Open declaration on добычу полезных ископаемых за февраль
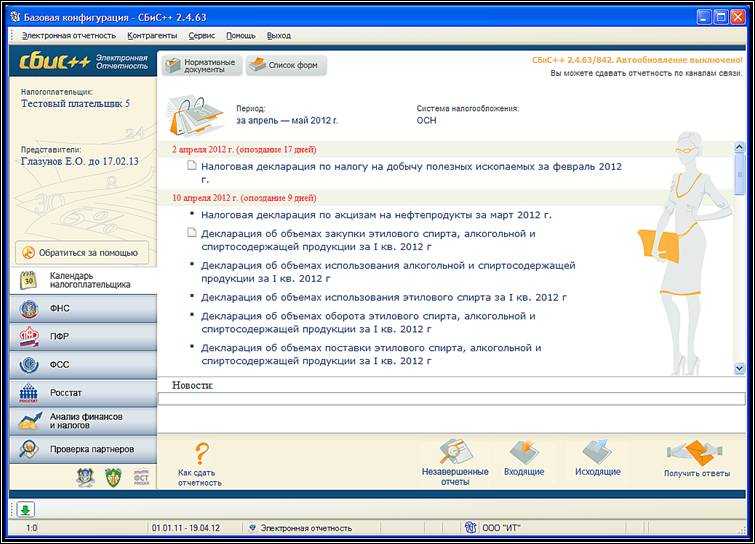The height and width of the screenshot is (544, 755). tap(411, 173)
